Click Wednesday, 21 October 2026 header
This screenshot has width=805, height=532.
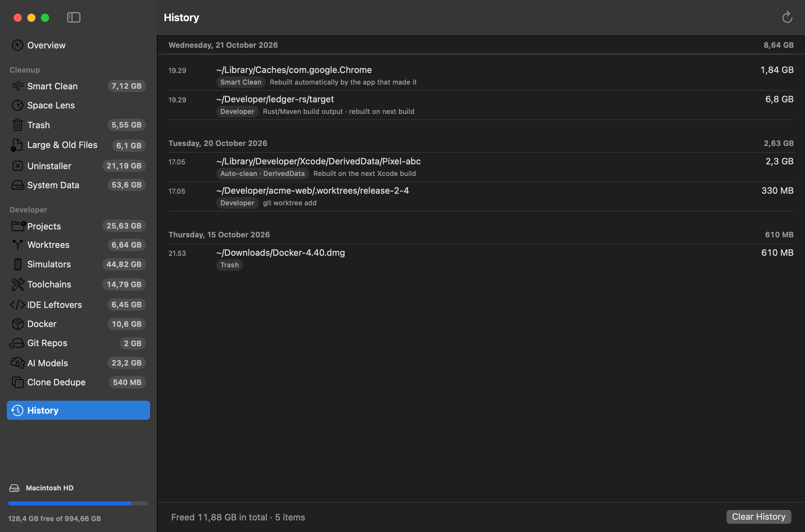[223, 45]
